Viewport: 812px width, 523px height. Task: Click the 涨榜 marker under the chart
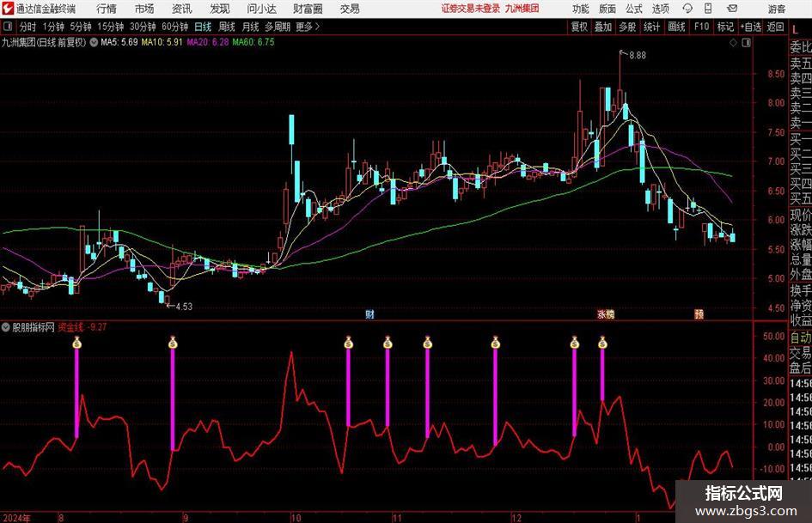606,314
